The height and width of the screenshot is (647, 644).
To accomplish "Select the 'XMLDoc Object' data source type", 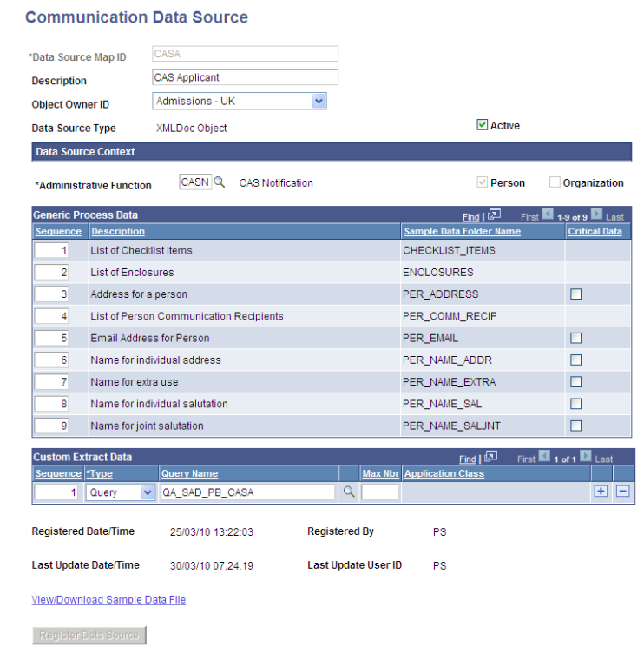I will click(191, 129).
